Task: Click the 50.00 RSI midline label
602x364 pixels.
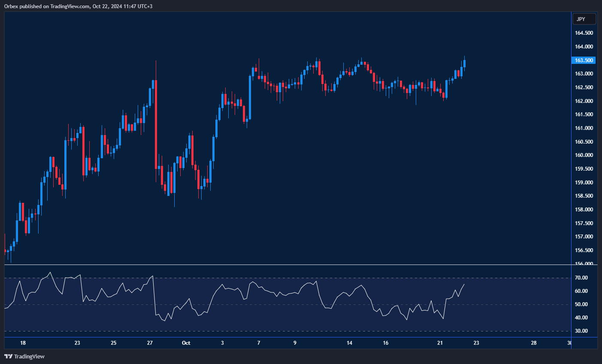Action: (x=581, y=304)
